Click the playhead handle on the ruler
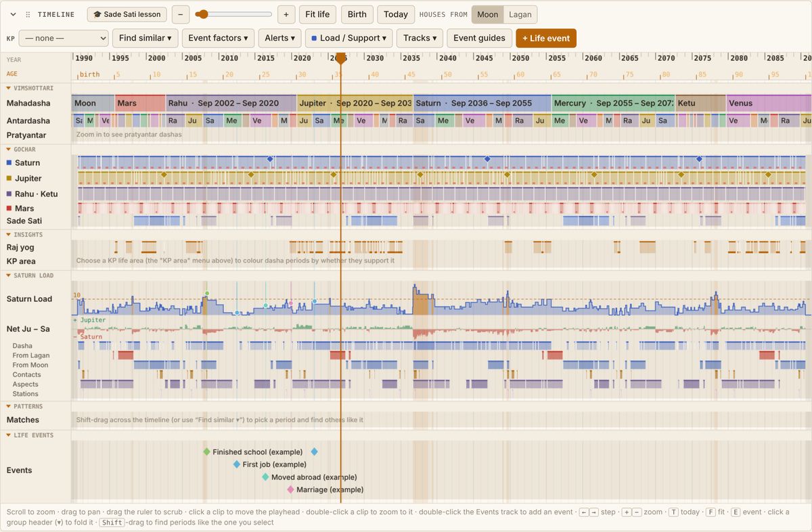Screen dimensions: 812x532 click(340, 59)
